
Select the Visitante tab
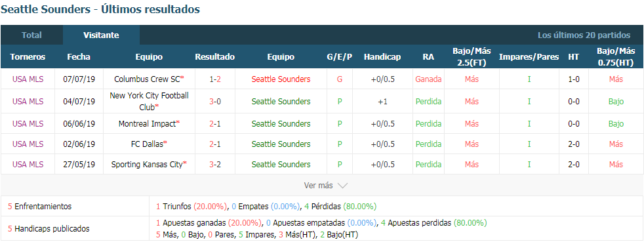click(x=101, y=35)
